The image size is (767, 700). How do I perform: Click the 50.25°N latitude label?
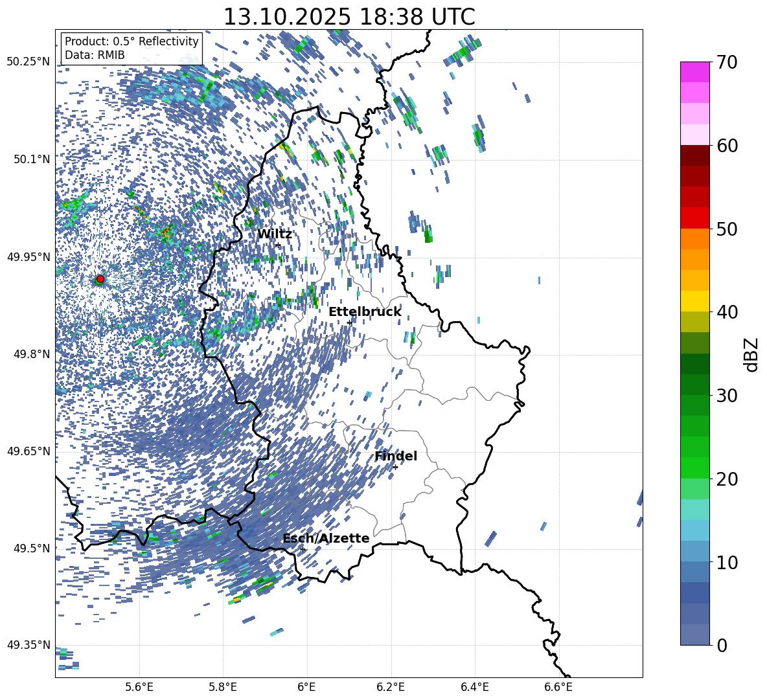point(29,62)
